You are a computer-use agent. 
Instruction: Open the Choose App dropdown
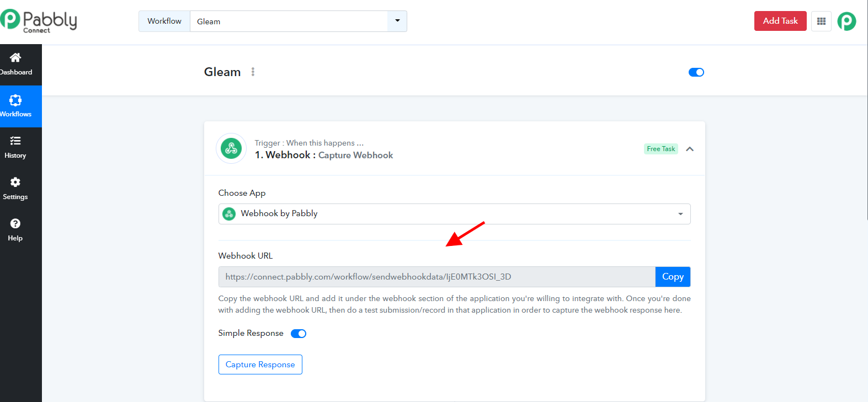coord(454,214)
